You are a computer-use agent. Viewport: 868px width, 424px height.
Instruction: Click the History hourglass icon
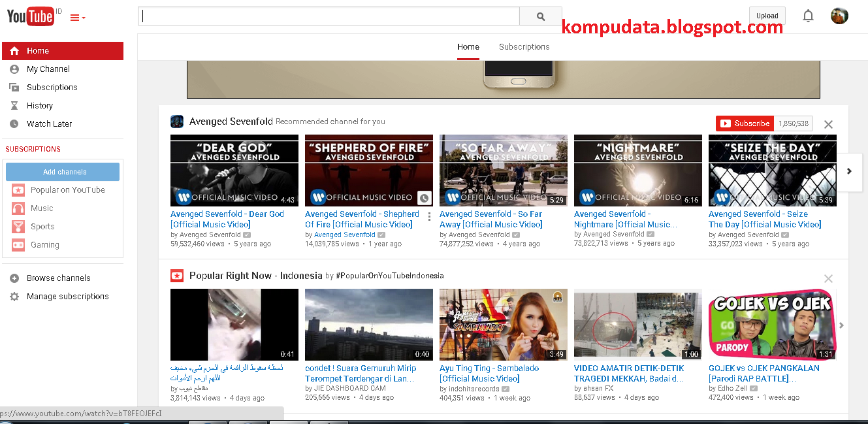(x=14, y=106)
